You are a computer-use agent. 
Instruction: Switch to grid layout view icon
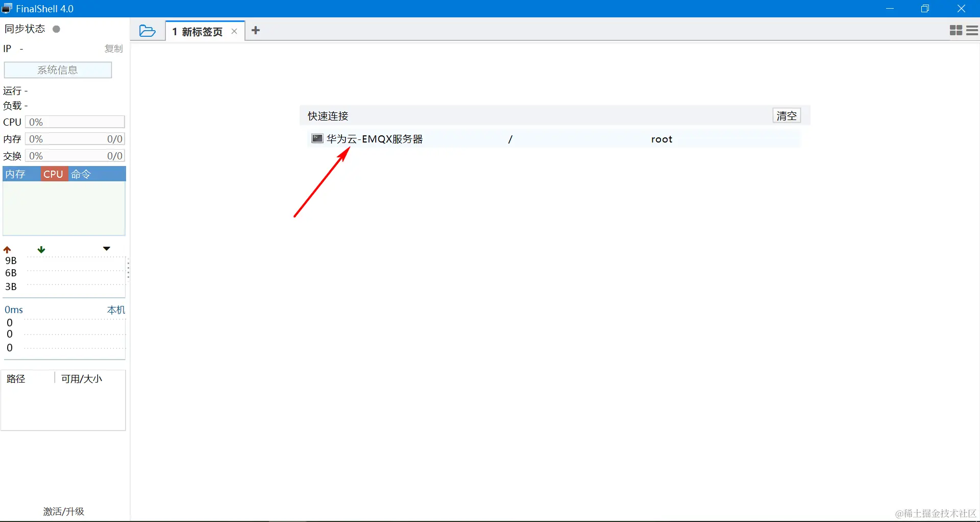pyautogui.click(x=956, y=31)
